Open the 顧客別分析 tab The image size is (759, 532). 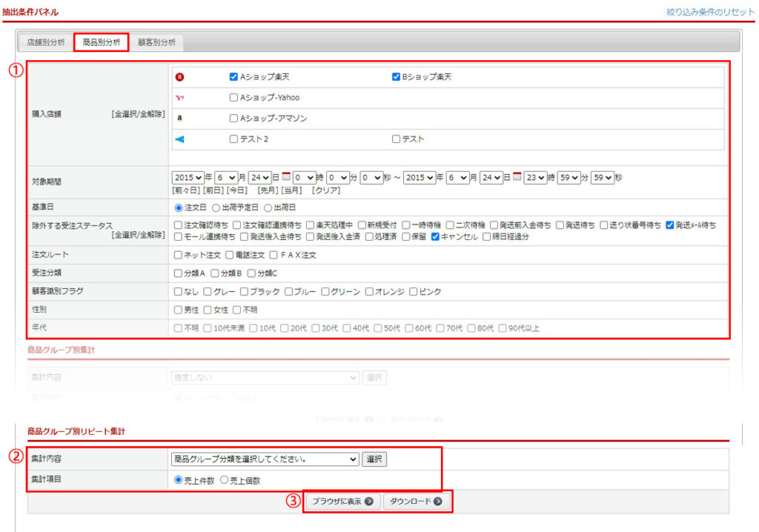[x=156, y=42]
